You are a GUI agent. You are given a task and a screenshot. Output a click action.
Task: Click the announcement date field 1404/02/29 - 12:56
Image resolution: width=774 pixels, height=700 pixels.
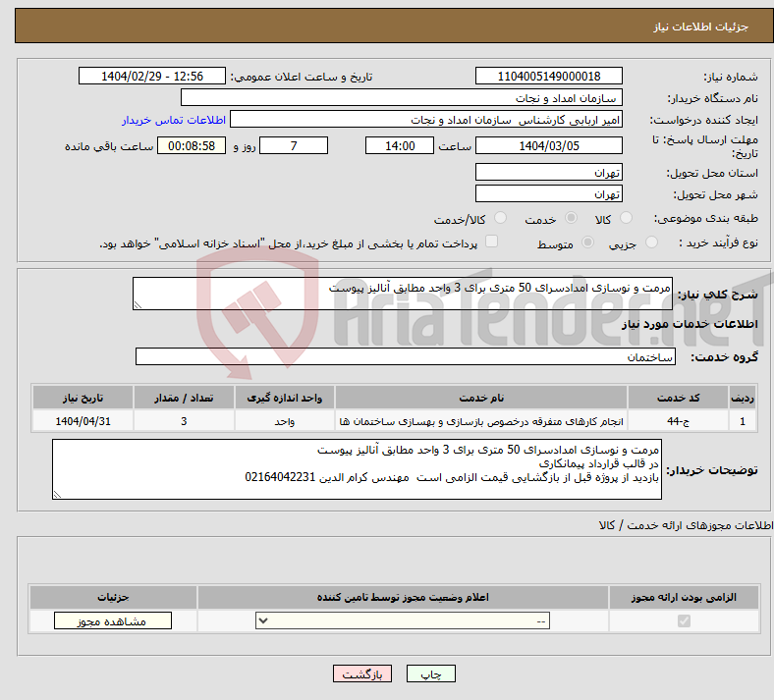point(151,76)
